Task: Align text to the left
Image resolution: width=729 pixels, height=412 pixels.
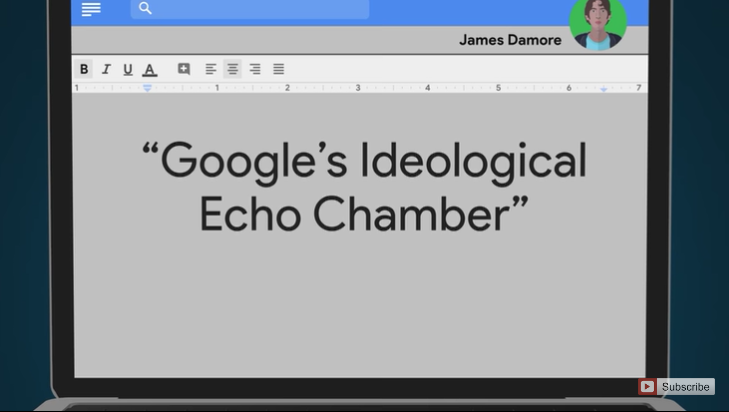Action: [x=211, y=69]
